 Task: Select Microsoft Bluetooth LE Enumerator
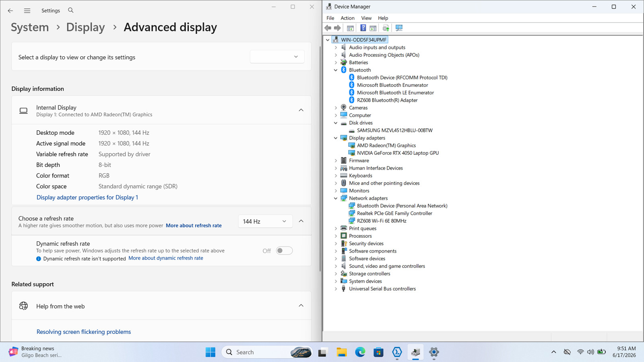[x=395, y=93]
